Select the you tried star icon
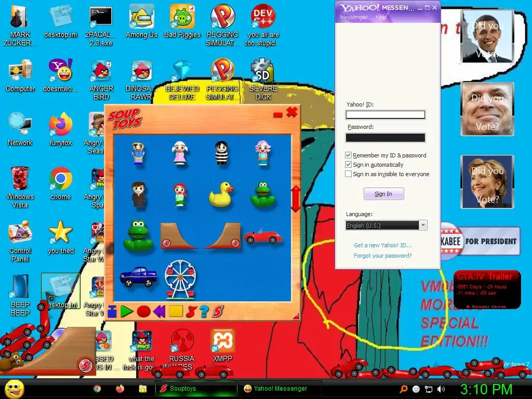 tap(61, 237)
